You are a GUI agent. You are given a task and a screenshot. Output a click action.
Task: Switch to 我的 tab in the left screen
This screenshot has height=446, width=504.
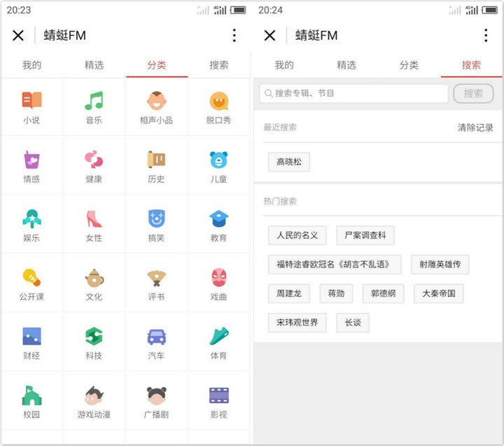[x=31, y=65]
